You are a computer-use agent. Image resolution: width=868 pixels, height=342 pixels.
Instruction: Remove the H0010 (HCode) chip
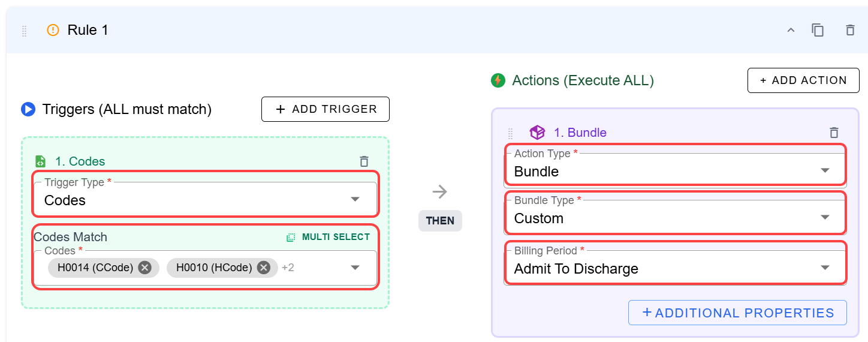[x=263, y=268]
